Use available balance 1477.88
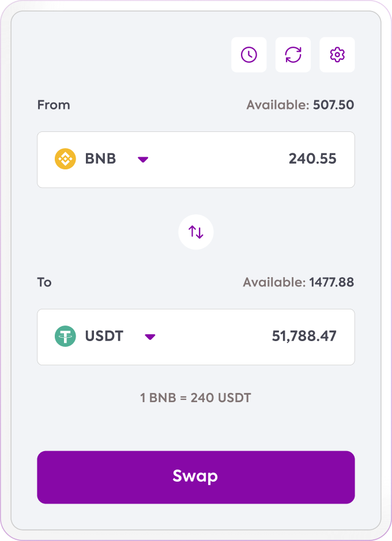This screenshot has width=392, height=541. [x=331, y=282]
